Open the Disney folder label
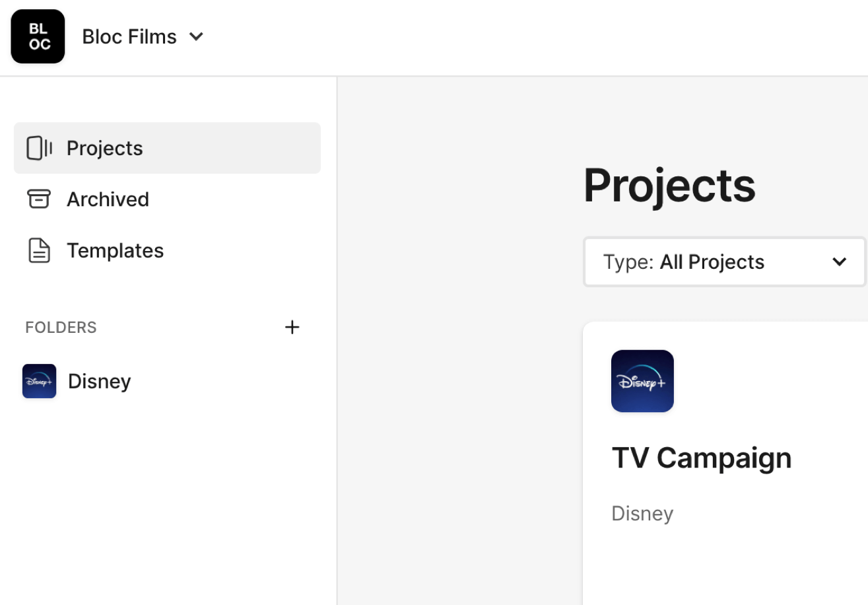Screen dimensions: 868x605 click(100, 382)
